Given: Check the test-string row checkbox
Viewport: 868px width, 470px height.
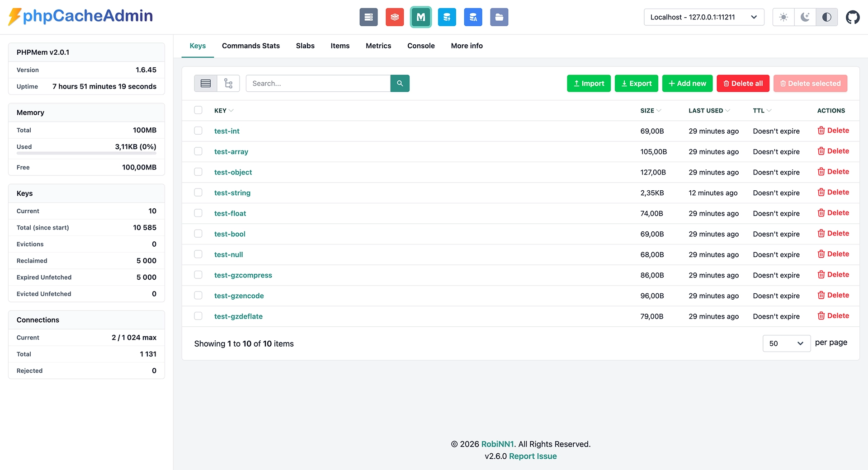Looking at the screenshot, I should tap(198, 192).
